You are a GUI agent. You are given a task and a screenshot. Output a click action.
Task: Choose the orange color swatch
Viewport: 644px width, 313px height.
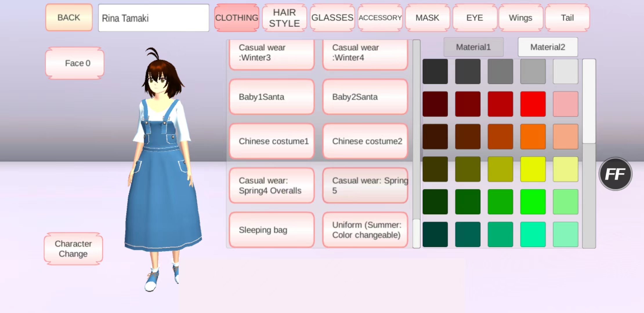click(x=533, y=137)
